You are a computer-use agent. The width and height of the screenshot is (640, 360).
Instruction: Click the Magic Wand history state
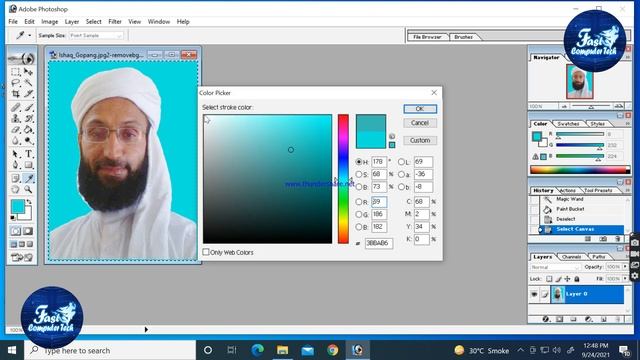(x=569, y=199)
